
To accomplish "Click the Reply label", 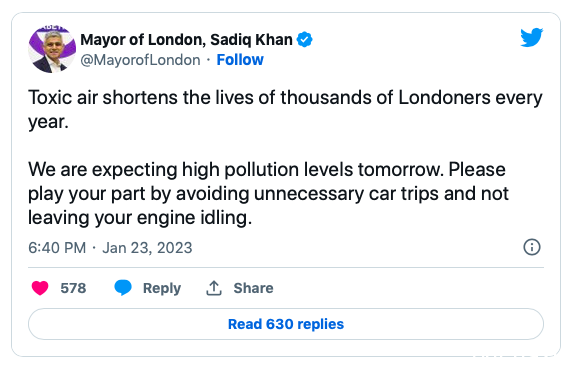I will tap(162, 288).
